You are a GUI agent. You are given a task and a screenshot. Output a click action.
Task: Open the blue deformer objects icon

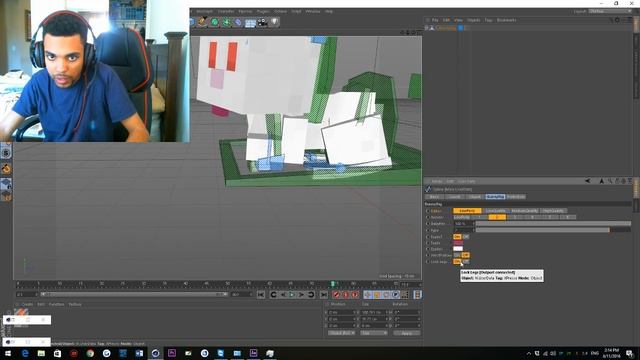(238, 22)
